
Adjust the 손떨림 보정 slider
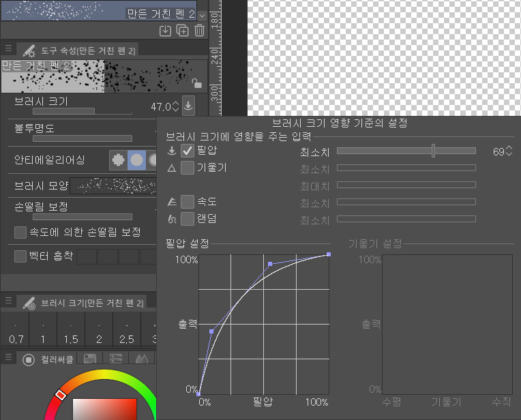(x=83, y=217)
